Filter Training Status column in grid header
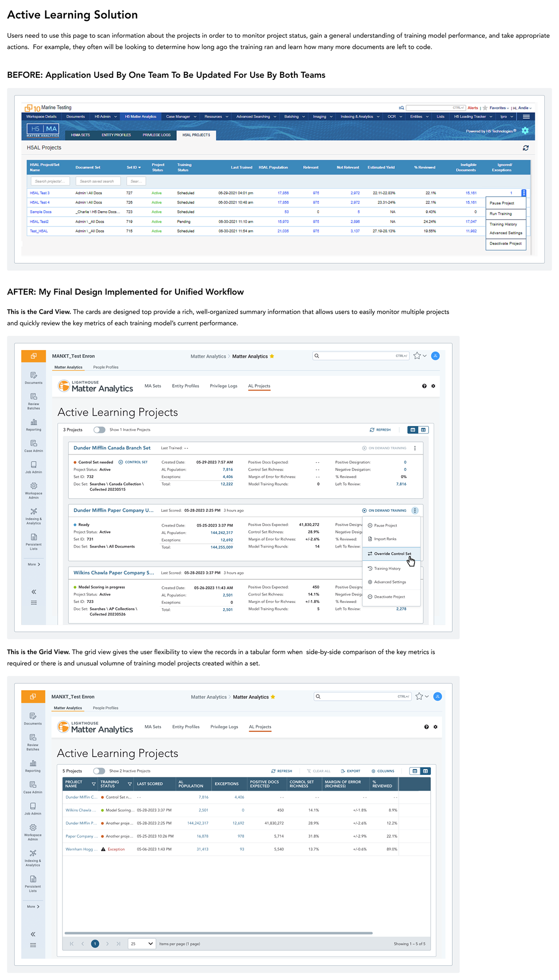 (x=130, y=784)
